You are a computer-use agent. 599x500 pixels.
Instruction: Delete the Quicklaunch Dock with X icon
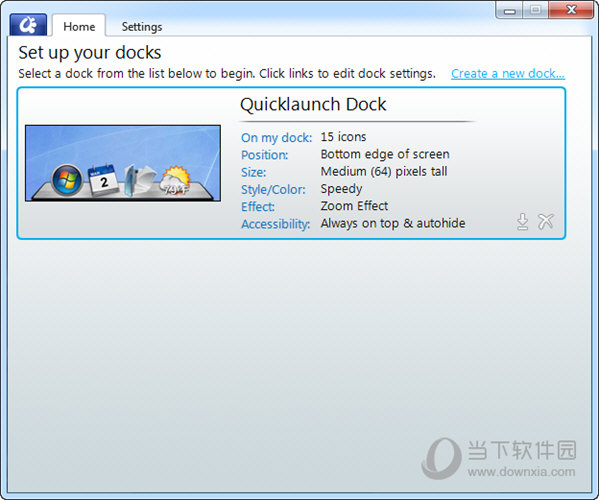pos(546,222)
